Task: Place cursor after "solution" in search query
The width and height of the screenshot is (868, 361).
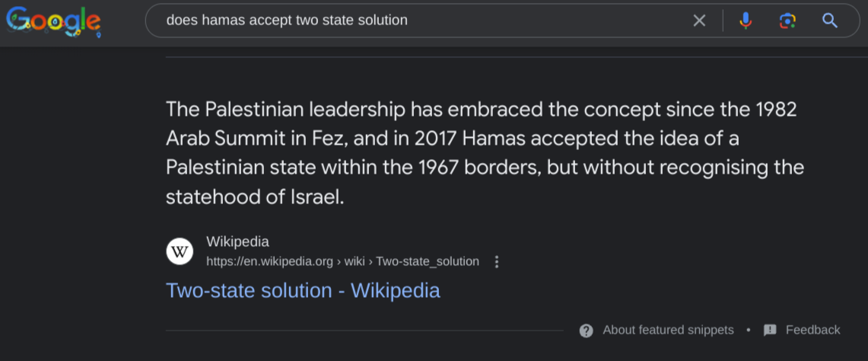Action: (x=409, y=21)
